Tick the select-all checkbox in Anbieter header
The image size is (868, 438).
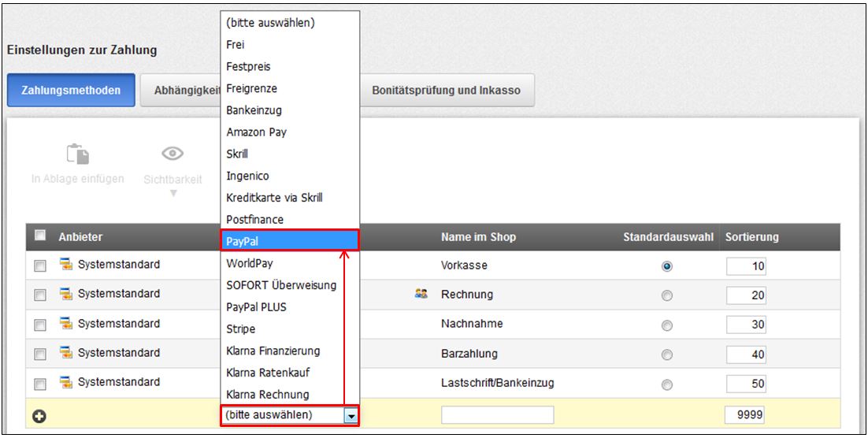[40, 236]
